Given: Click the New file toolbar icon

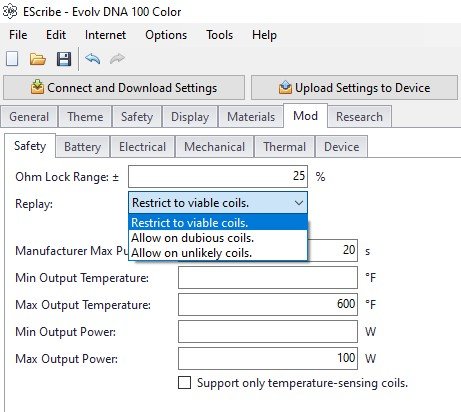Looking at the screenshot, I should pyautogui.click(x=12, y=59).
